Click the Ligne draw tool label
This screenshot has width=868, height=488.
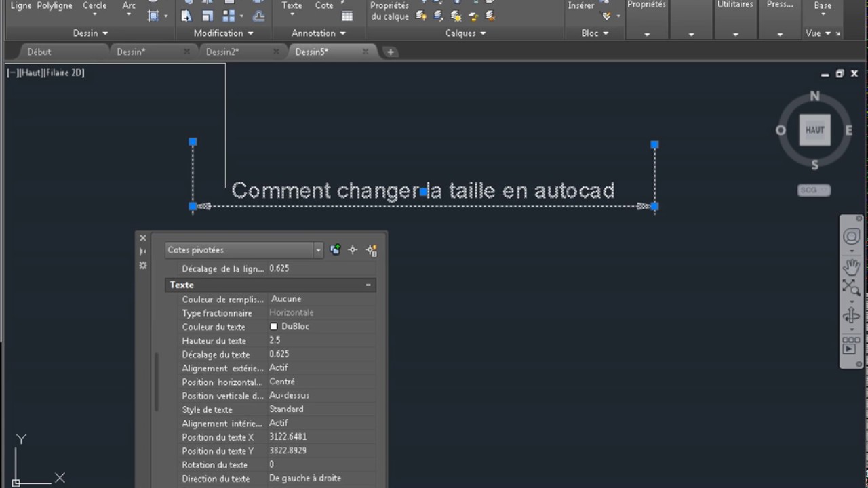click(21, 5)
